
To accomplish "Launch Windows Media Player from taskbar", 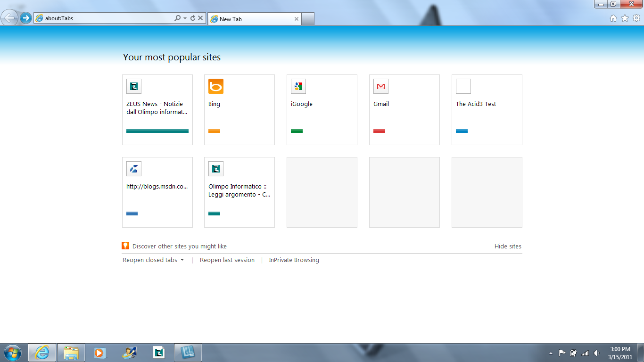I will tap(100, 353).
